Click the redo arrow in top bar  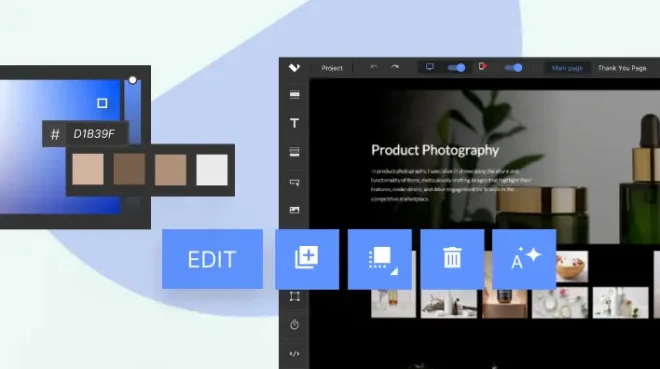(394, 67)
